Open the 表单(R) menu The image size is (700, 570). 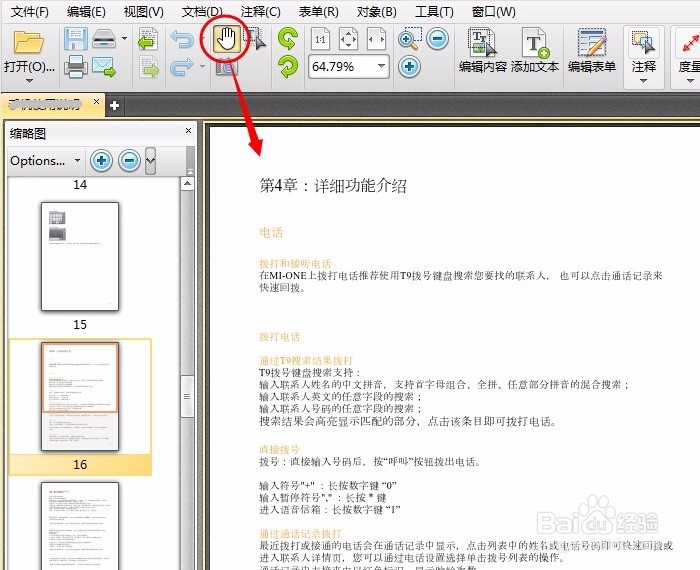click(318, 11)
